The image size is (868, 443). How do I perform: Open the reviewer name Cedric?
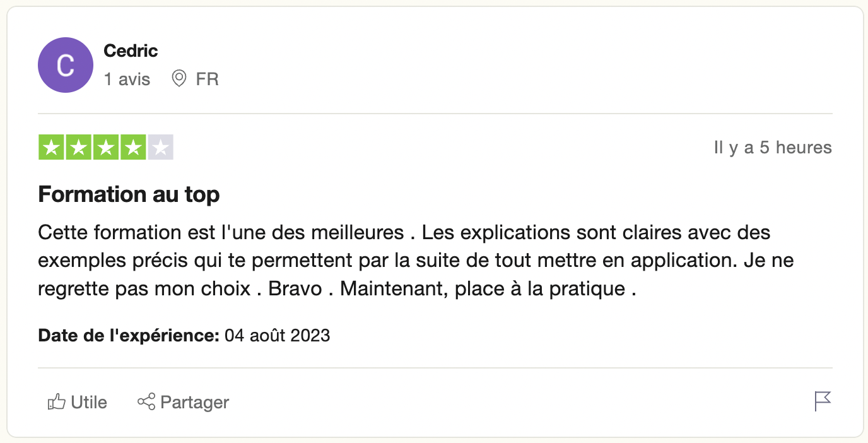131,50
